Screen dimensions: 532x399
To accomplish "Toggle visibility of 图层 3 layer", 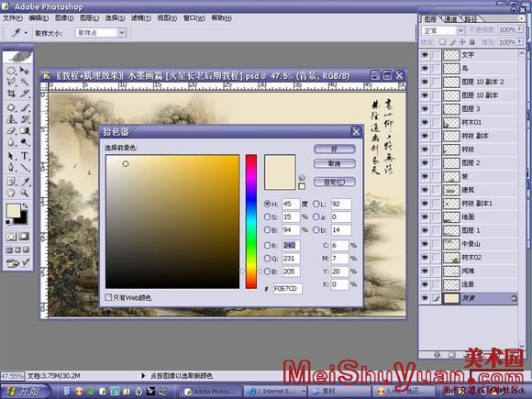I will (x=425, y=109).
